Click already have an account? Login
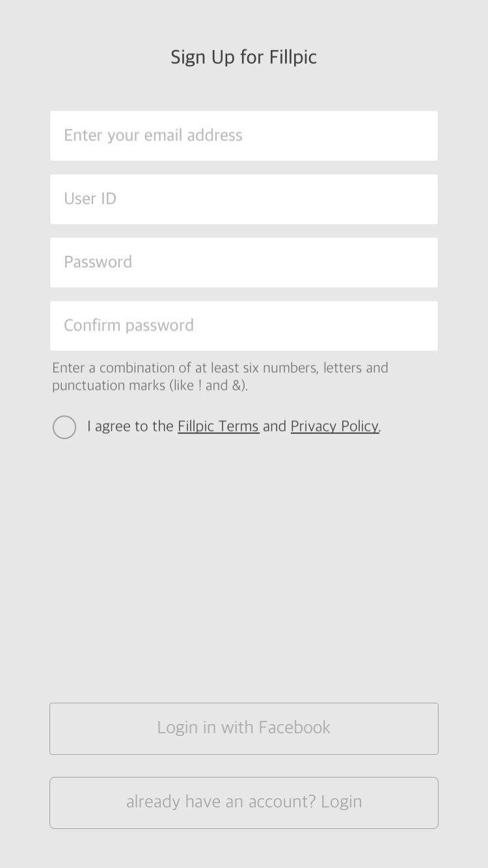Image resolution: width=488 pixels, height=868 pixels. pyautogui.click(x=243, y=802)
